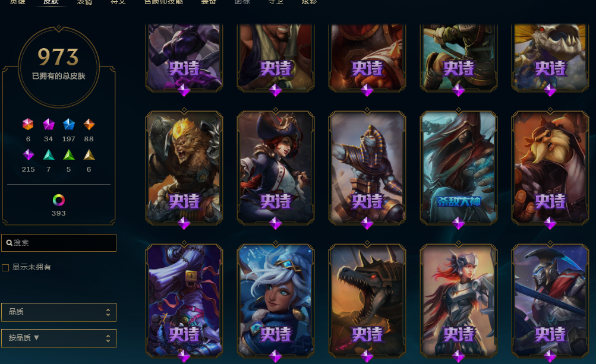
Task: Switch to the 装备 tab
Action: [209, 2]
